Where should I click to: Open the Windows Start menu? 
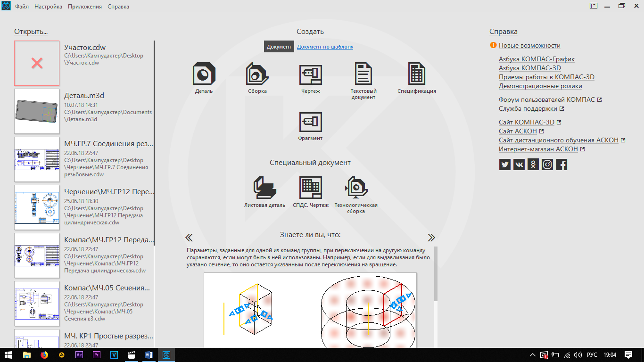pos(8,355)
